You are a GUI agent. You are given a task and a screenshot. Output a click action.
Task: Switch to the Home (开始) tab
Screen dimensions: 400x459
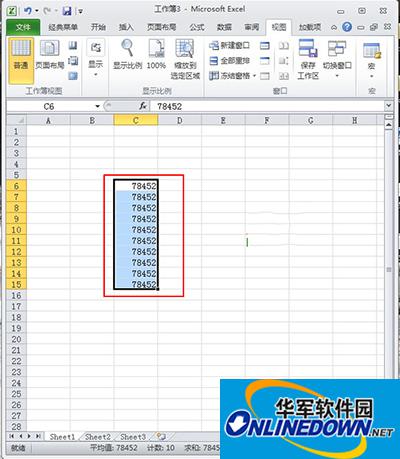tap(99, 27)
